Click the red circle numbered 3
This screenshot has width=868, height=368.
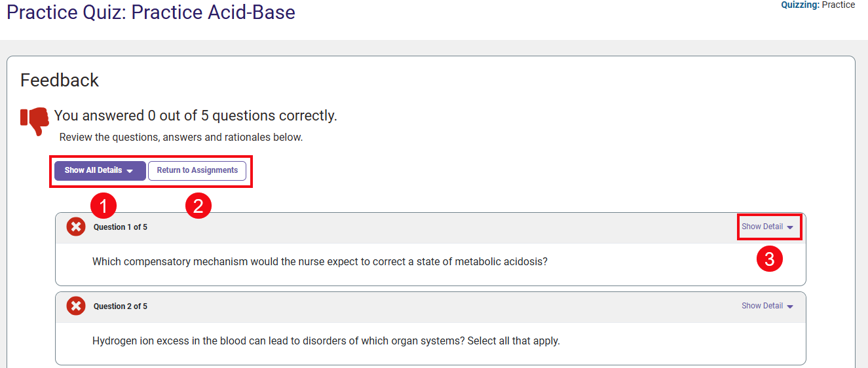[x=769, y=259]
